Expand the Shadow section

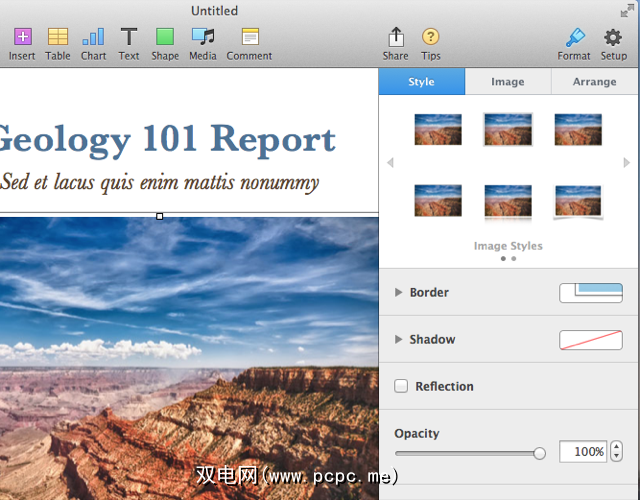(399, 340)
